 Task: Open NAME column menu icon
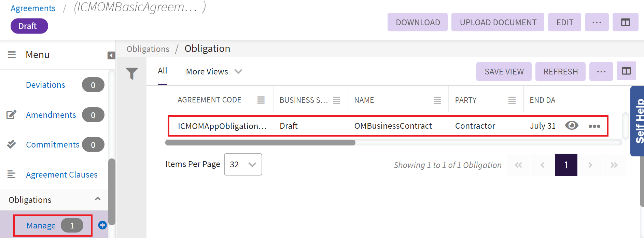click(437, 100)
